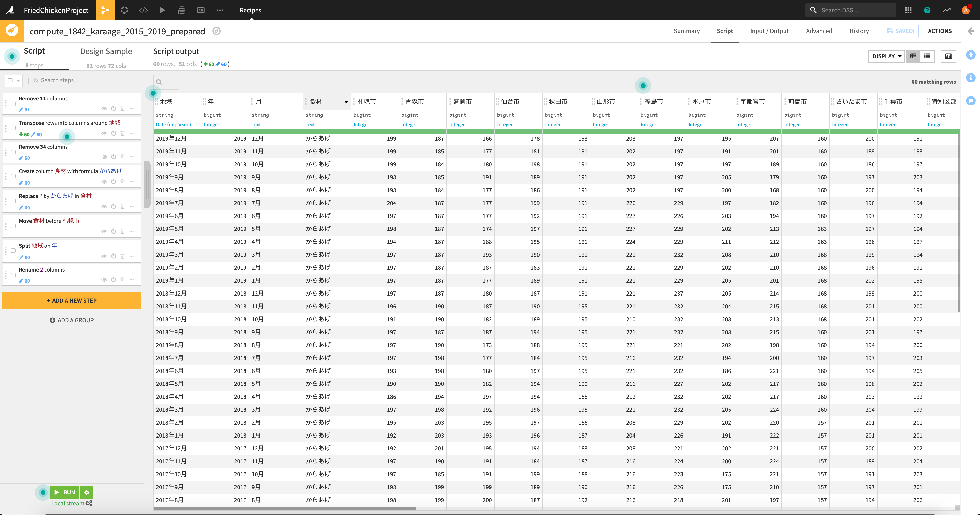Open the select-all steps dropdown arrow
980x515 pixels.
click(x=18, y=81)
